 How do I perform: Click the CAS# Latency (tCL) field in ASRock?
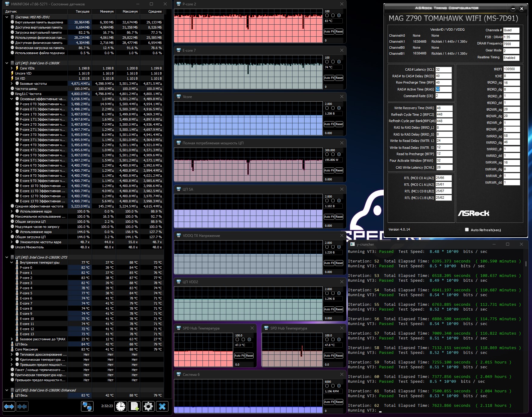(x=444, y=69)
